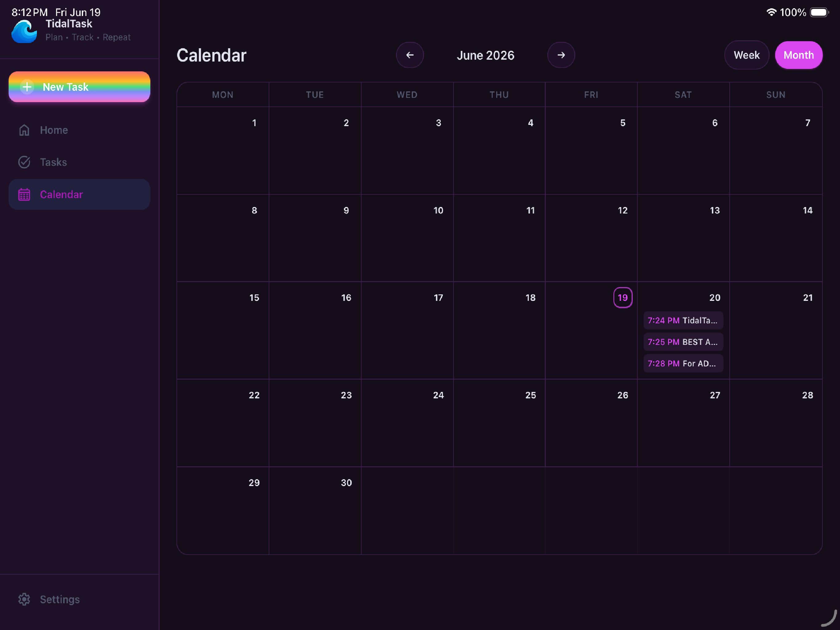
Task: Click the Calendar grid icon in sidebar
Action: [24, 194]
